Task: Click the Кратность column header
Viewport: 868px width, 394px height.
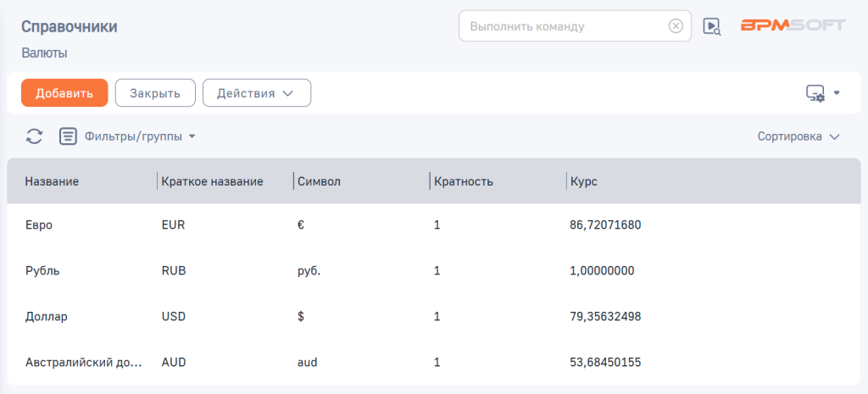Action: pos(463,181)
